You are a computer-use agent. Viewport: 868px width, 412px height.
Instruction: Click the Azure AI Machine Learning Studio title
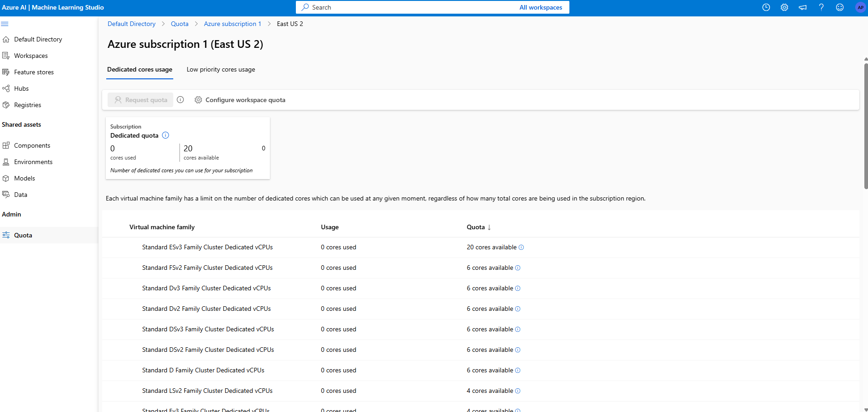click(x=53, y=7)
